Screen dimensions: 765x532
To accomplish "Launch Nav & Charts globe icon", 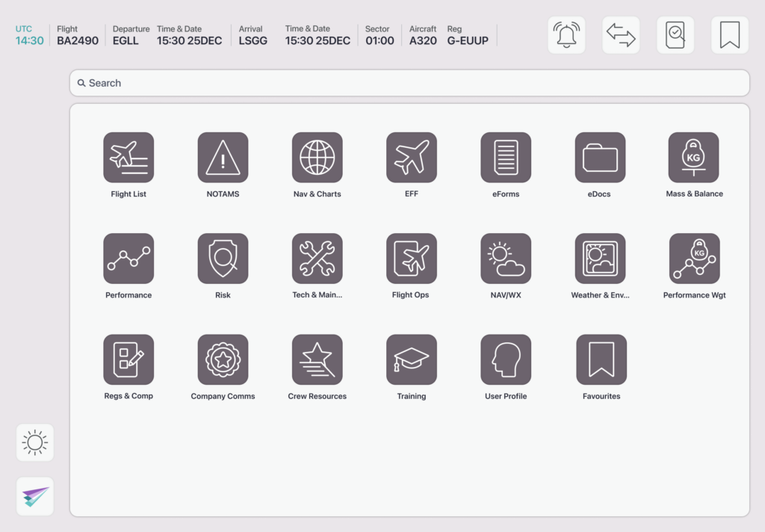I will tap(317, 158).
